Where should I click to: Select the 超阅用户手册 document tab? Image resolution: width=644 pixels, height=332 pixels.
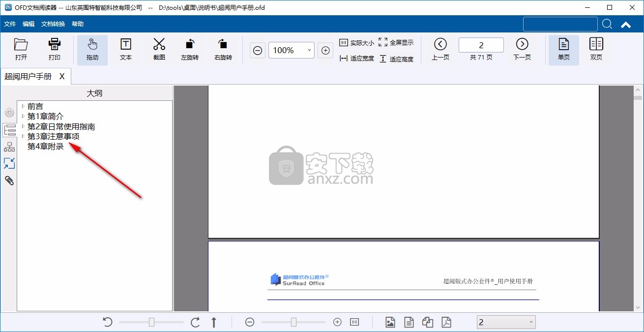point(28,76)
